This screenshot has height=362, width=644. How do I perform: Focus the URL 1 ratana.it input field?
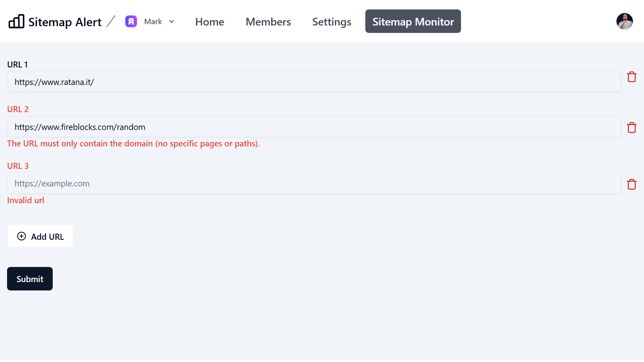pos(314,82)
